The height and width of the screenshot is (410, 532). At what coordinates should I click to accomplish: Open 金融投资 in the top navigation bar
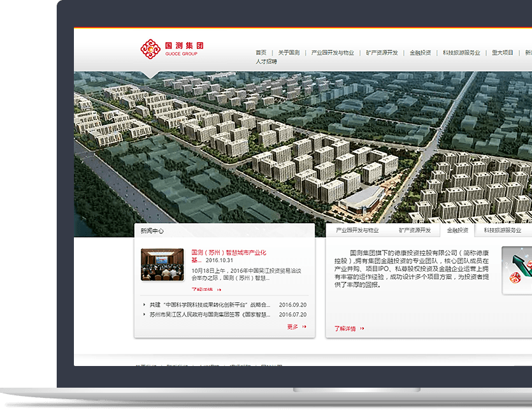coord(421,53)
